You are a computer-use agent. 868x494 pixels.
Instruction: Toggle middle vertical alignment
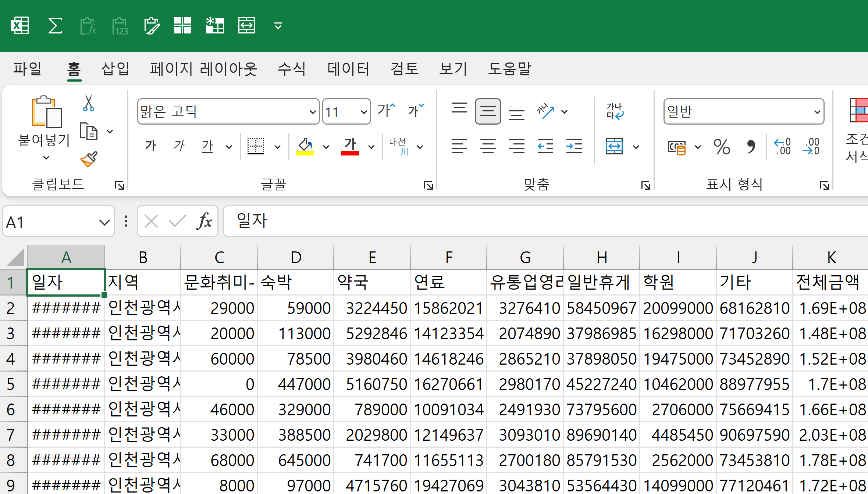(488, 111)
